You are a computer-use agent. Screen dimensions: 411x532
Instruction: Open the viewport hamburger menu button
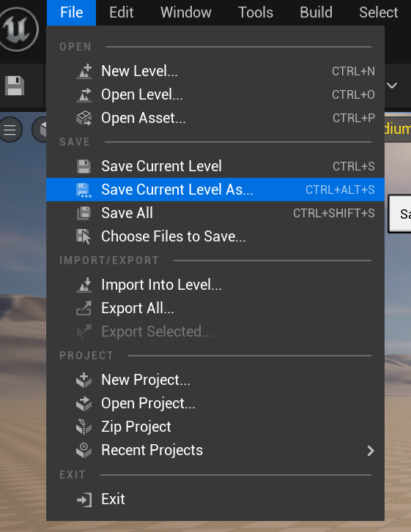(10, 130)
